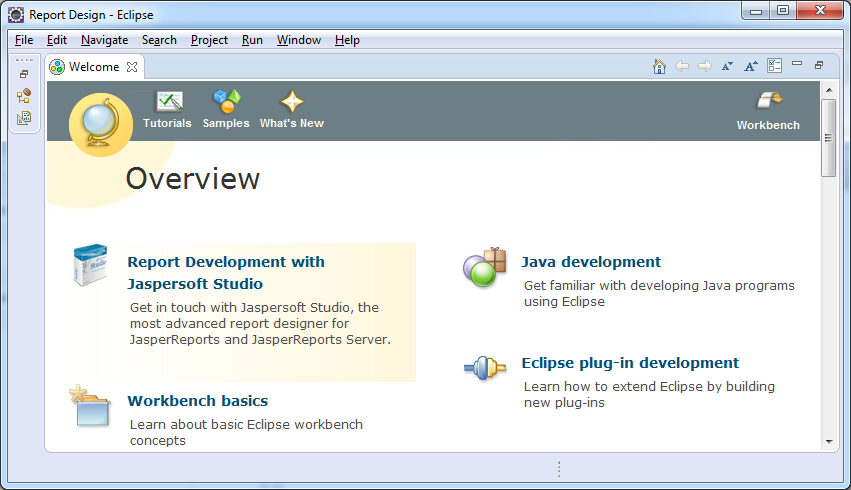Viewport: 851px width, 490px height.
Task: Click the Overview globe icon
Action: [x=100, y=125]
